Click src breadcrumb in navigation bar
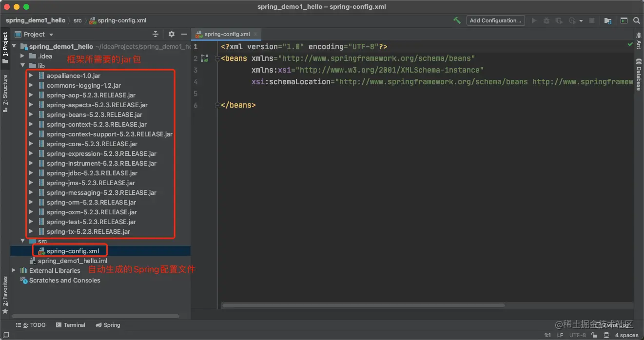Screen dimensions: 644x340 click(x=78, y=20)
